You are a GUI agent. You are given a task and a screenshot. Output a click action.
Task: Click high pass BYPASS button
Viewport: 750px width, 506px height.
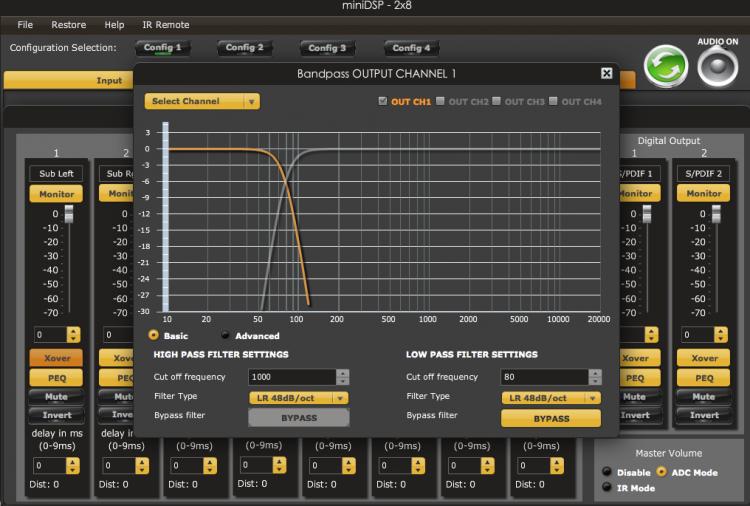[x=299, y=418]
